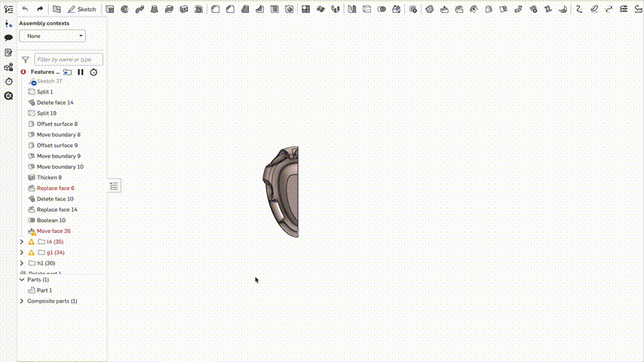Expand the Composite parts (1) section

tap(22, 301)
